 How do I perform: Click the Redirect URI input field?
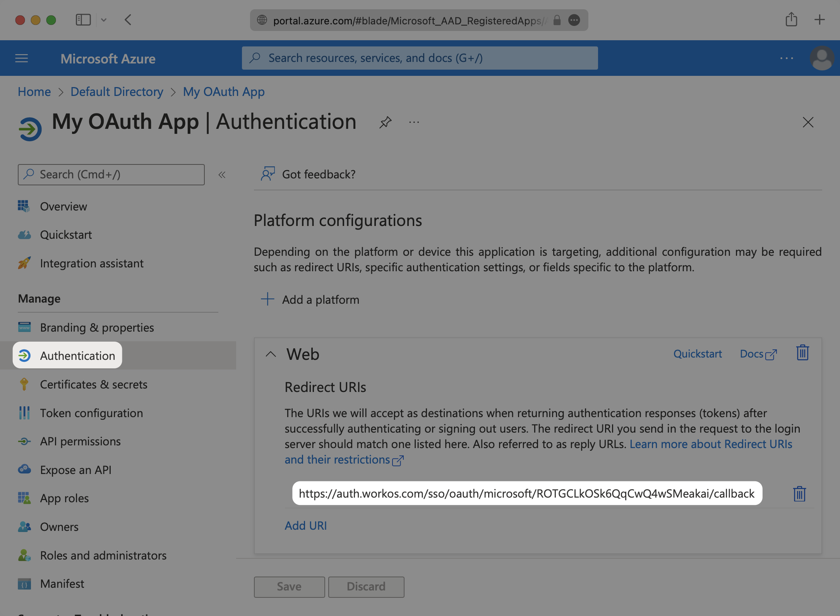click(526, 493)
